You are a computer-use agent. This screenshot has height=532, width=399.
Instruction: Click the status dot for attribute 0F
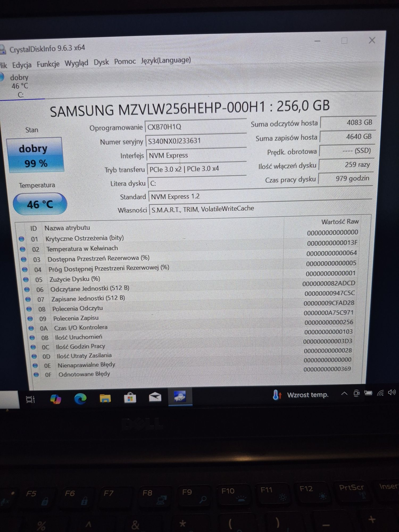36,375
